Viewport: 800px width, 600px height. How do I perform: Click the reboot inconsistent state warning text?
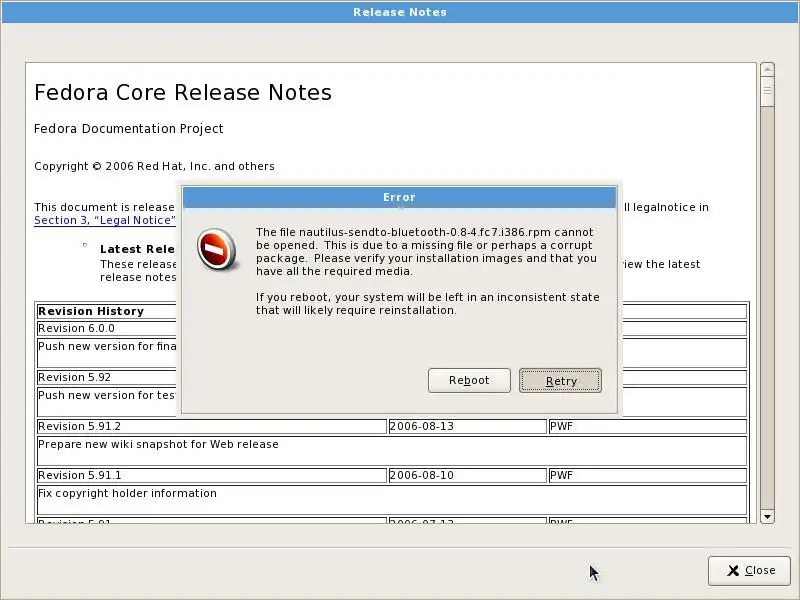coord(428,304)
